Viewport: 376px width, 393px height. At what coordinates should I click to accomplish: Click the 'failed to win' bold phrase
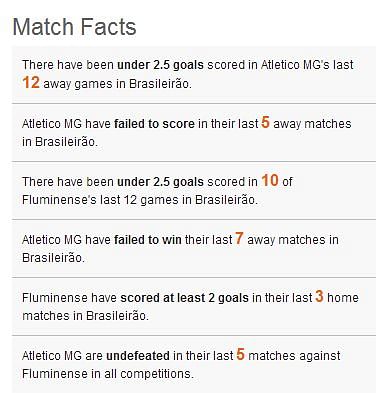(x=148, y=240)
